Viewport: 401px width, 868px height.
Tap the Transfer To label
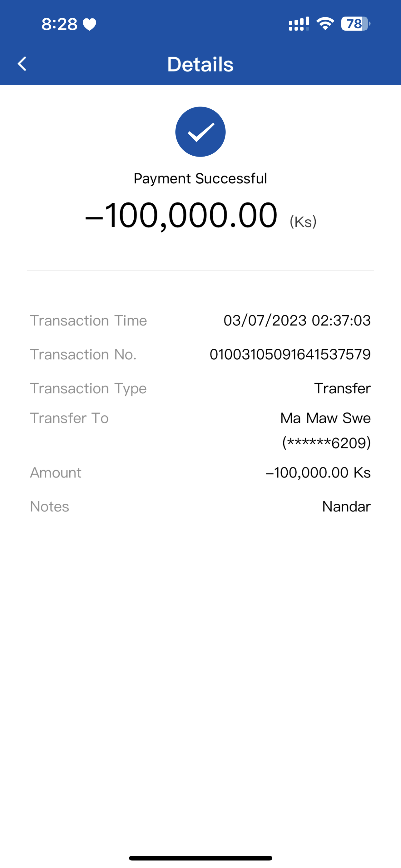click(69, 418)
